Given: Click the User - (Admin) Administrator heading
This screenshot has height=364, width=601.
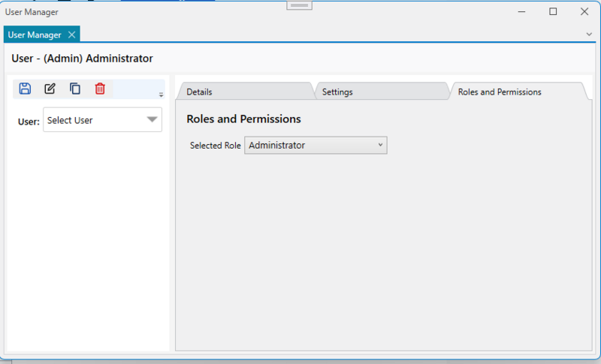Looking at the screenshot, I should coord(83,58).
